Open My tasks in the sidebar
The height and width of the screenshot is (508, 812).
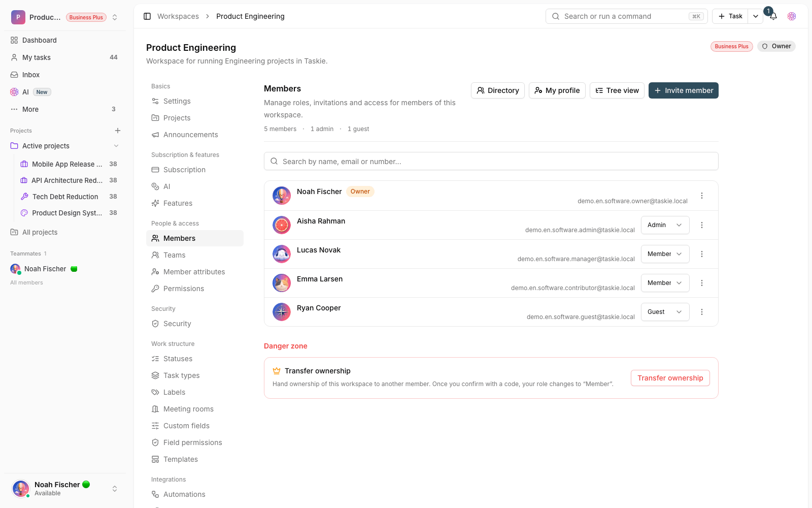coord(65,57)
